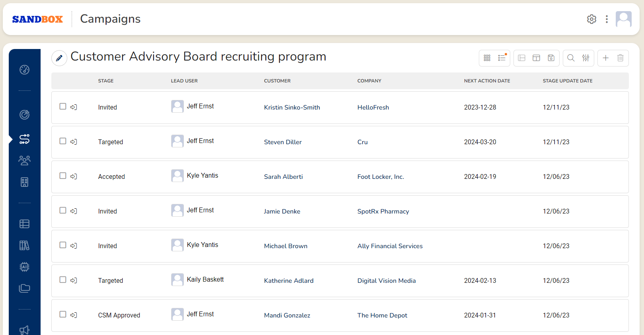Open the Steven Diller row detail arrow
The width and height of the screenshot is (644, 335).
click(x=74, y=142)
